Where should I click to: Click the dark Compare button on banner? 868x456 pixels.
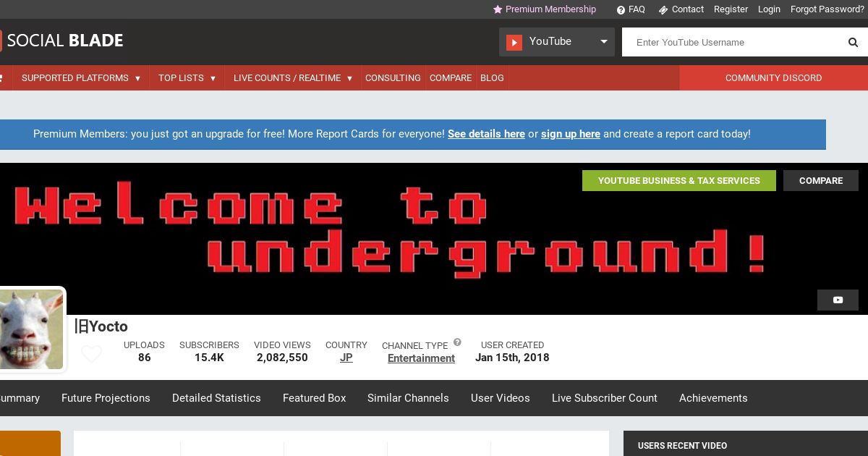[x=820, y=181]
